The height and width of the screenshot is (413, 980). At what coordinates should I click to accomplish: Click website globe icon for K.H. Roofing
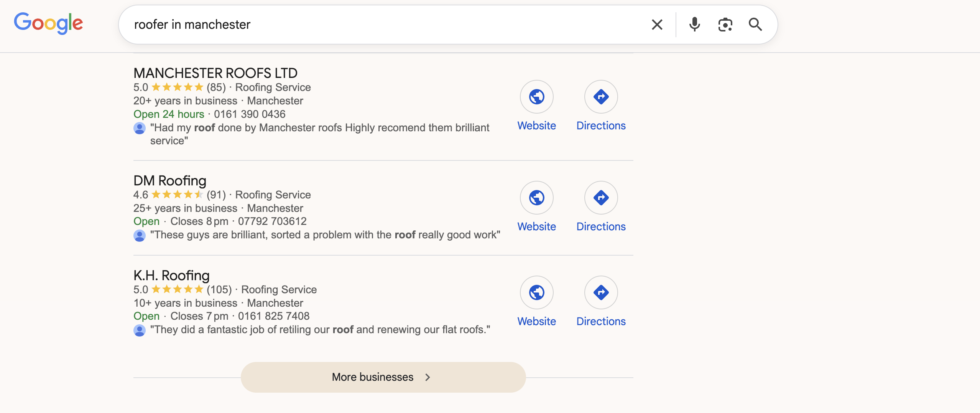point(537,292)
